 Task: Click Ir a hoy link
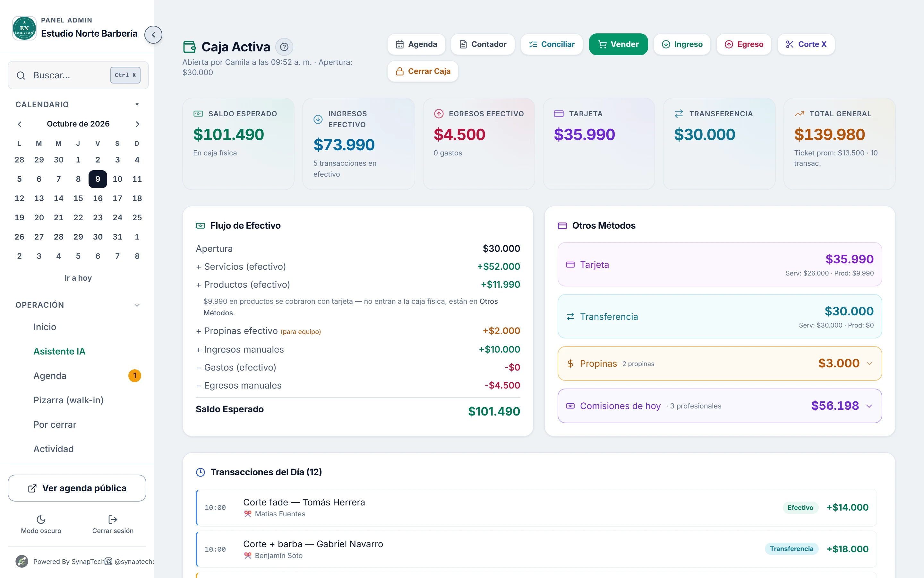(x=78, y=278)
